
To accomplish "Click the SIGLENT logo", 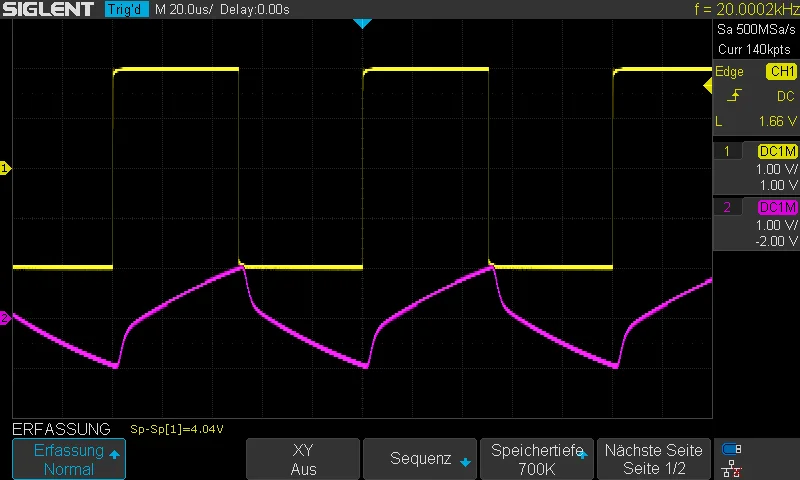I will (48, 9).
